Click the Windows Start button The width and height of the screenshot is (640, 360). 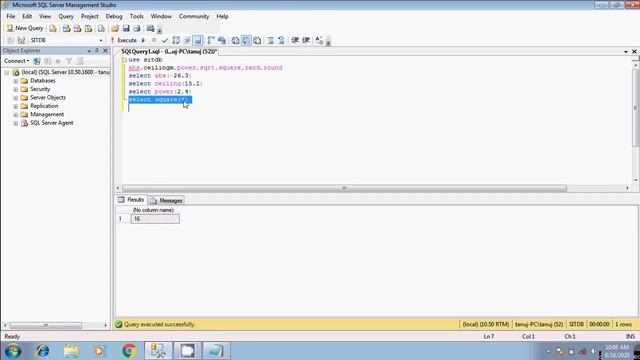point(13,351)
